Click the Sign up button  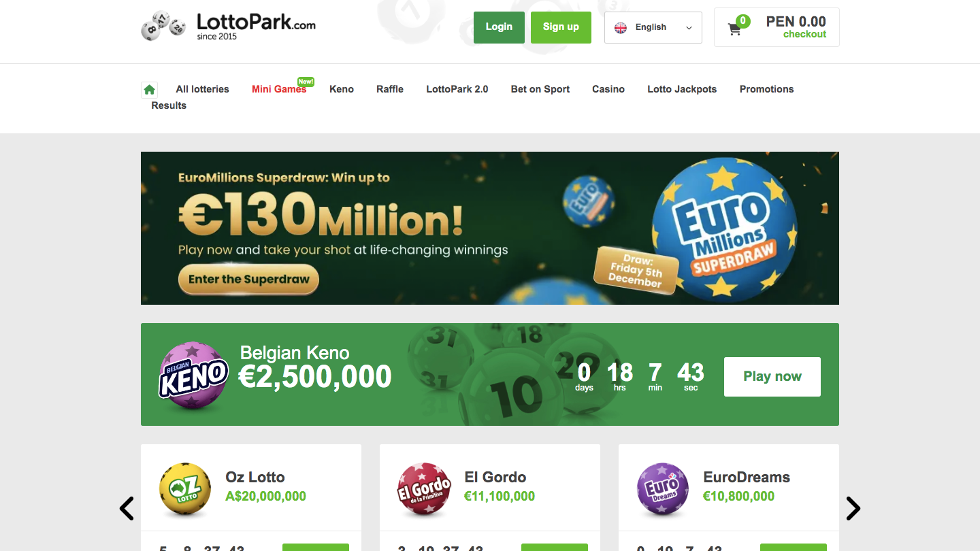561,27
